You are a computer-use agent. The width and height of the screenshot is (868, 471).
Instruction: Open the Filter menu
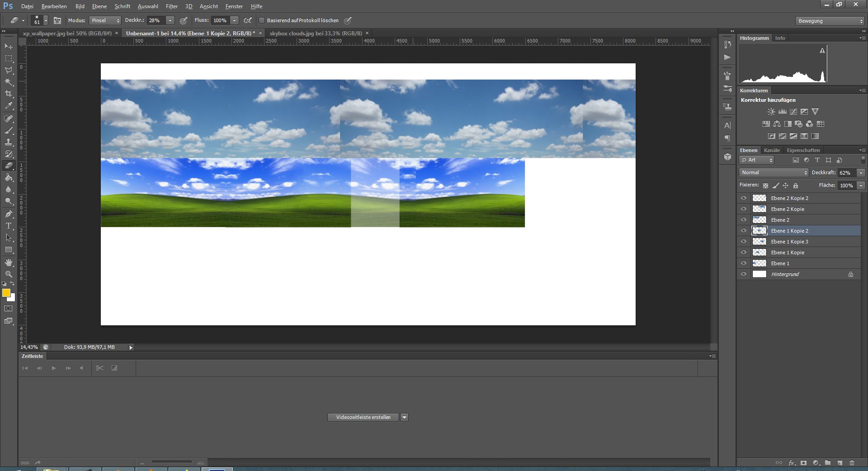(x=172, y=6)
